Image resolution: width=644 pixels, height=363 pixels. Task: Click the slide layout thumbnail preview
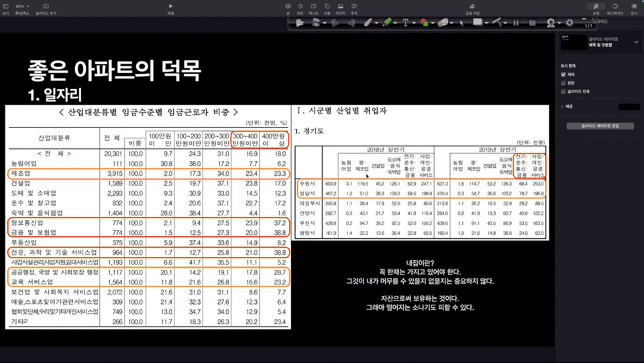click(574, 42)
